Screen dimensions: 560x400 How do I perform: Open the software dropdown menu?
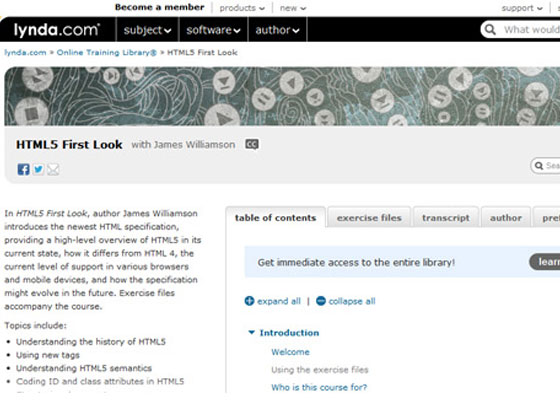coord(213,30)
